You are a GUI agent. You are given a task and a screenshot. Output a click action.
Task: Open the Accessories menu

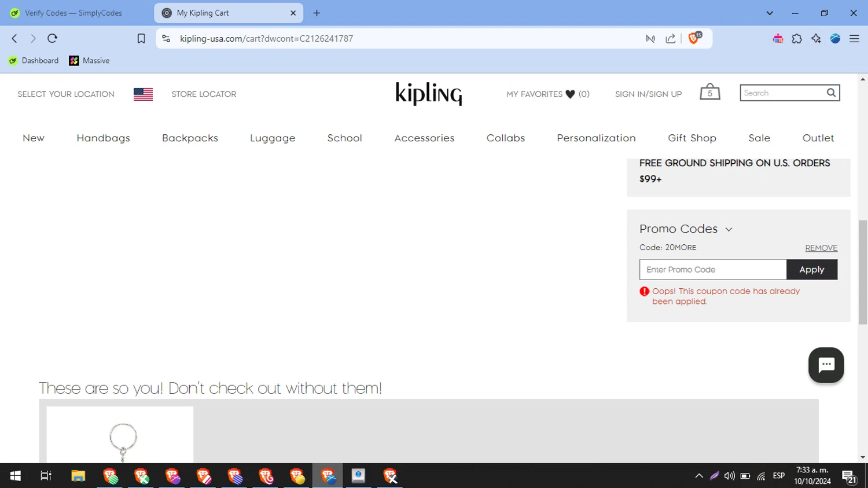pos(424,138)
